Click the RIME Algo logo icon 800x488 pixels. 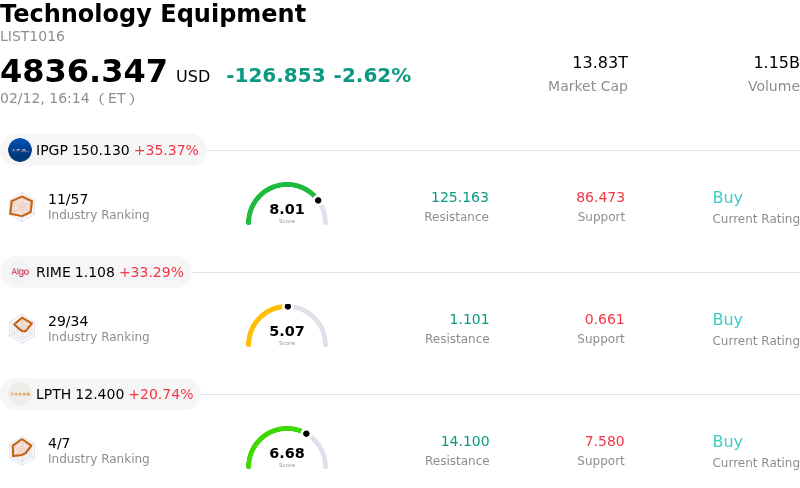coord(20,272)
